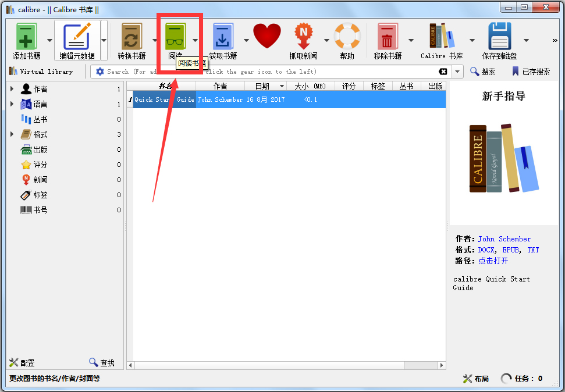Sort the list by 日期 column header
The width and height of the screenshot is (565, 392).
click(262, 86)
